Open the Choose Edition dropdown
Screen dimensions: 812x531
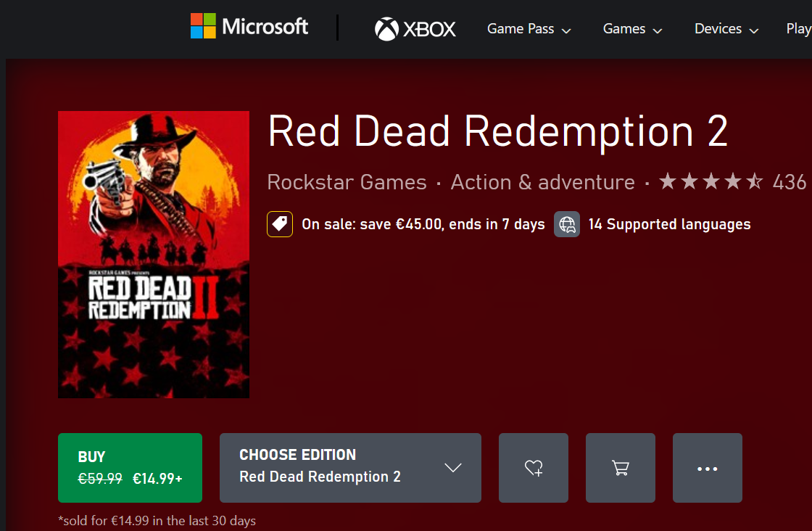pyautogui.click(x=350, y=468)
